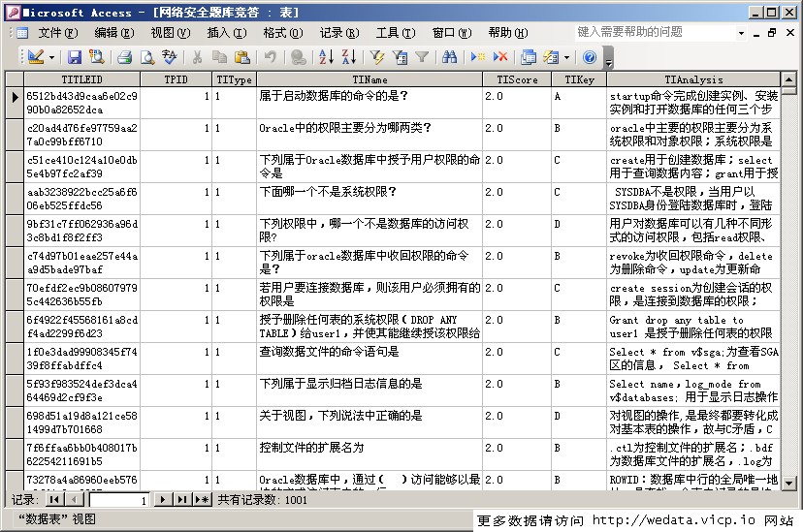Click cell '属于启动数据库的命令的是?'
This screenshot has height=532, width=803.
pyautogui.click(x=369, y=103)
